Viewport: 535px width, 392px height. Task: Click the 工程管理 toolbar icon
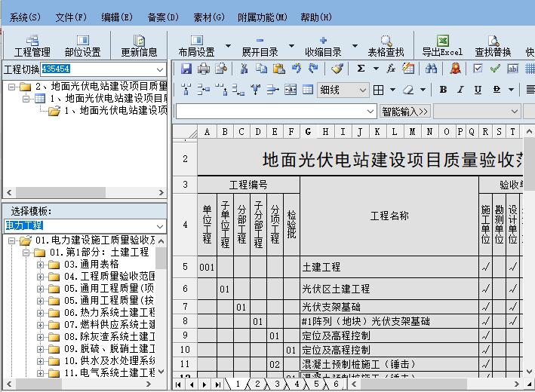[x=32, y=45]
